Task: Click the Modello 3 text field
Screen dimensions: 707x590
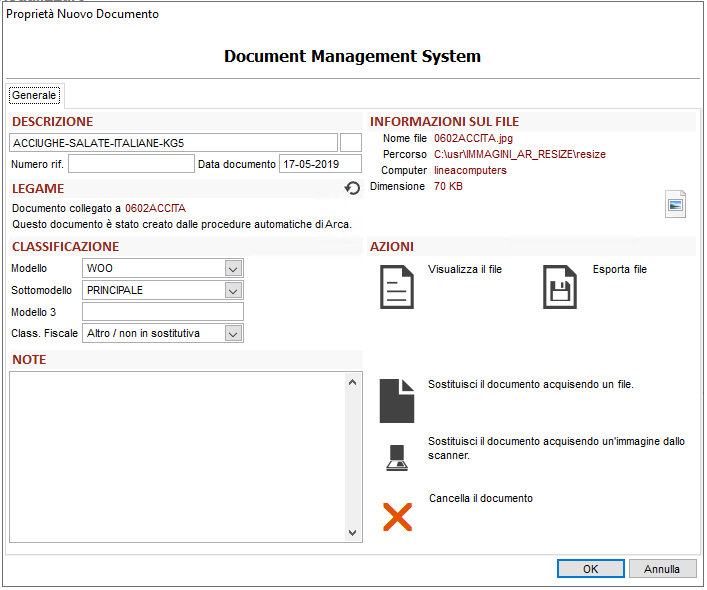Action: pyautogui.click(x=162, y=312)
